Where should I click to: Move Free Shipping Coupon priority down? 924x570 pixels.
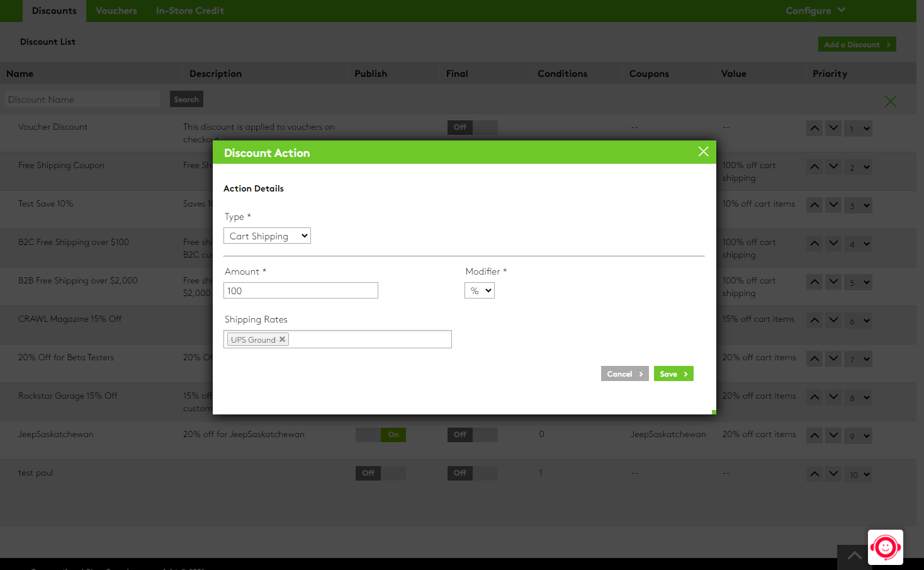(x=833, y=166)
